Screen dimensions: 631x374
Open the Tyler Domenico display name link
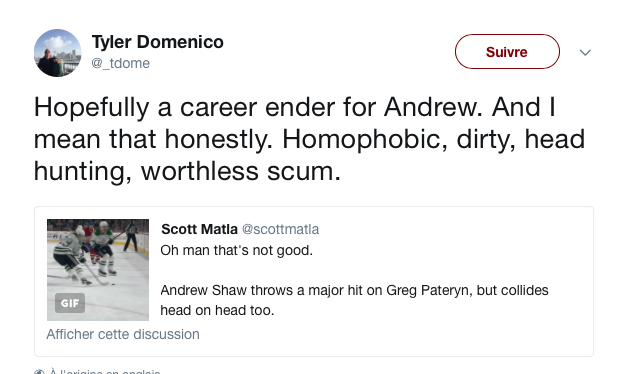tap(158, 42)
